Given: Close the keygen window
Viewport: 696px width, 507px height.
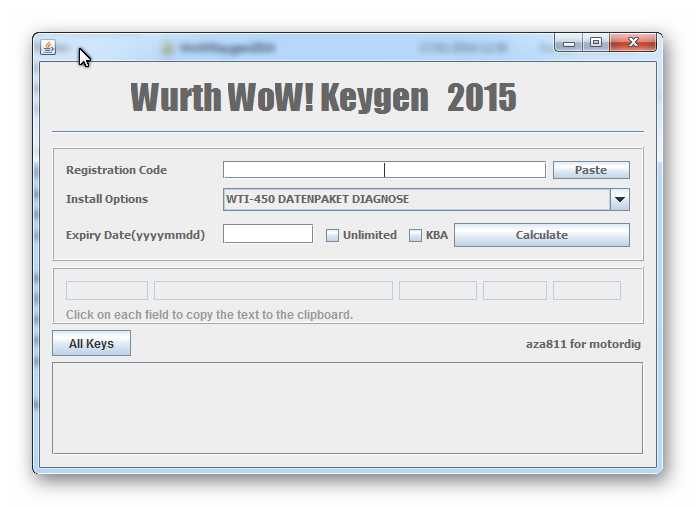Looking at the screenshot, I should coord(633,43).
